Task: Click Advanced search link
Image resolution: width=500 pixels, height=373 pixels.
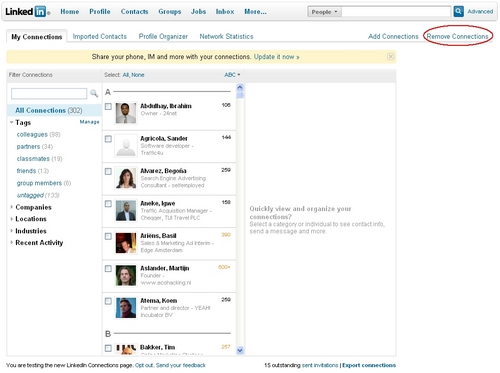Action: click(x=480, y=11)
